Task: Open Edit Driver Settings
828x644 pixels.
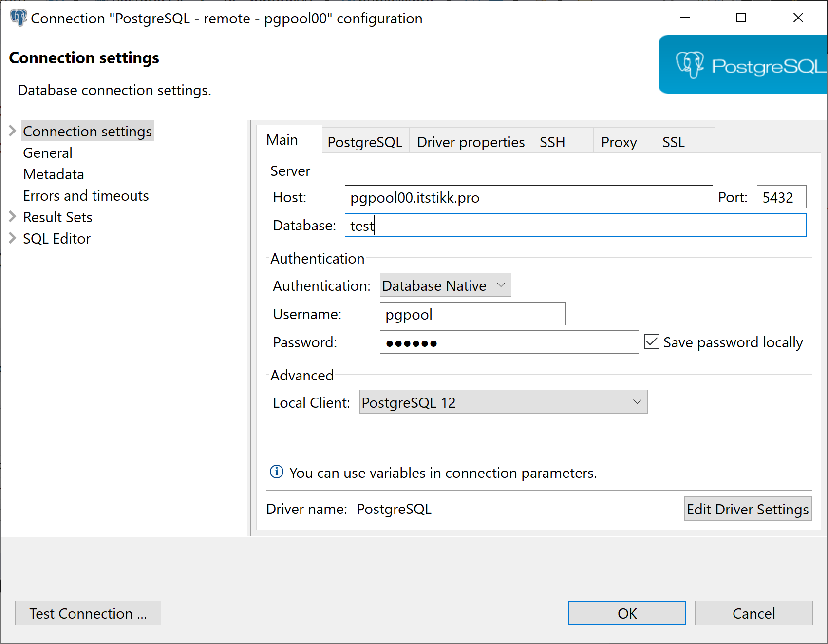Action: [x=747, y=509]
